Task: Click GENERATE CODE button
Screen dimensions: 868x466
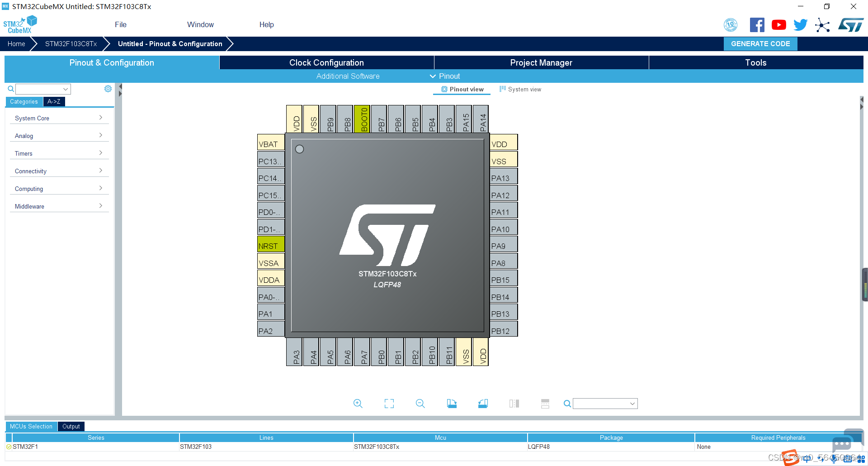Action: (760, 44)
